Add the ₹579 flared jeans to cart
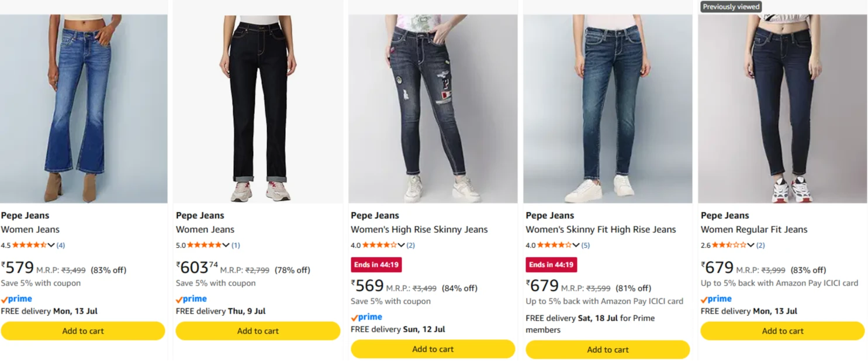 click(x=83, y=331)
